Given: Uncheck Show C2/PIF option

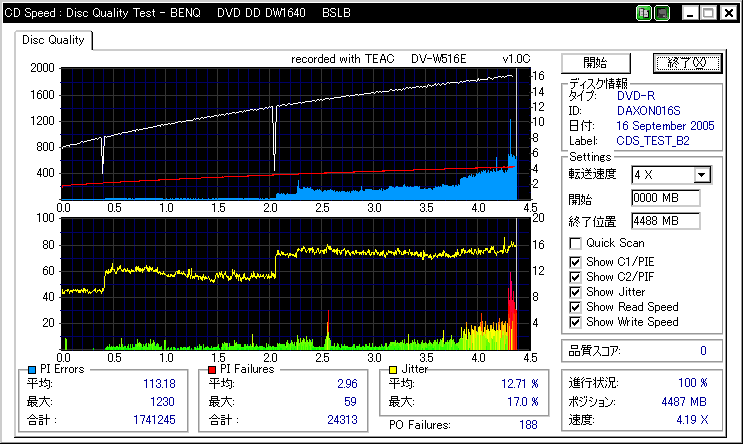Looking at the screenshot, I should pos(575,277).
